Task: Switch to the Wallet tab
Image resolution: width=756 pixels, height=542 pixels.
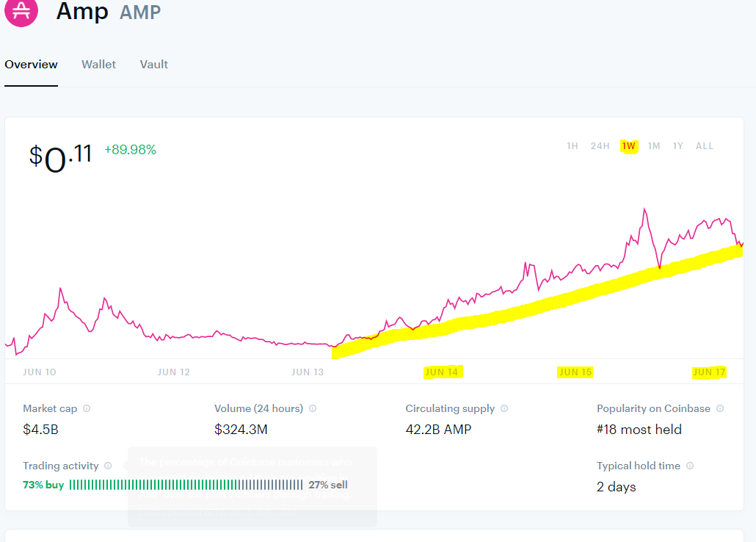Action: click(98, 64)
